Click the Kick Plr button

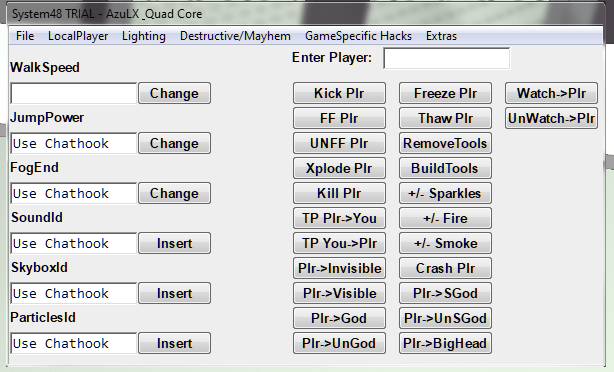(339, 93)
